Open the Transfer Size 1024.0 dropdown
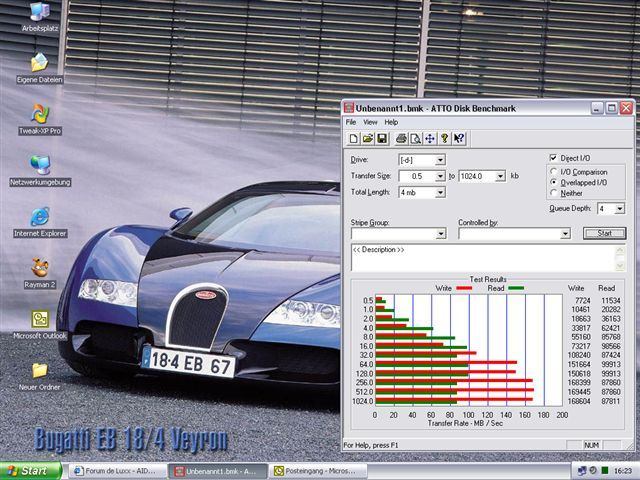 click(x=500, y=176)
